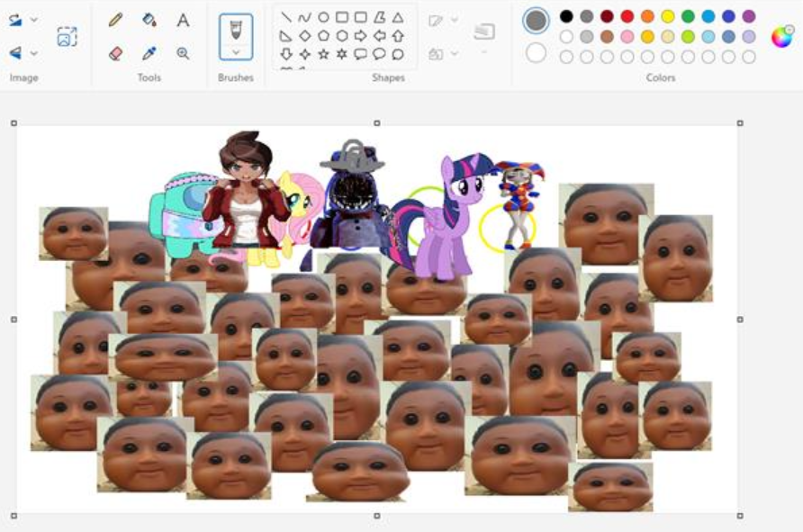The width and height of the screenshot is (803, 532).
Task: Select the Color picker eyedropper tool
Action: [x=149, y=53]
